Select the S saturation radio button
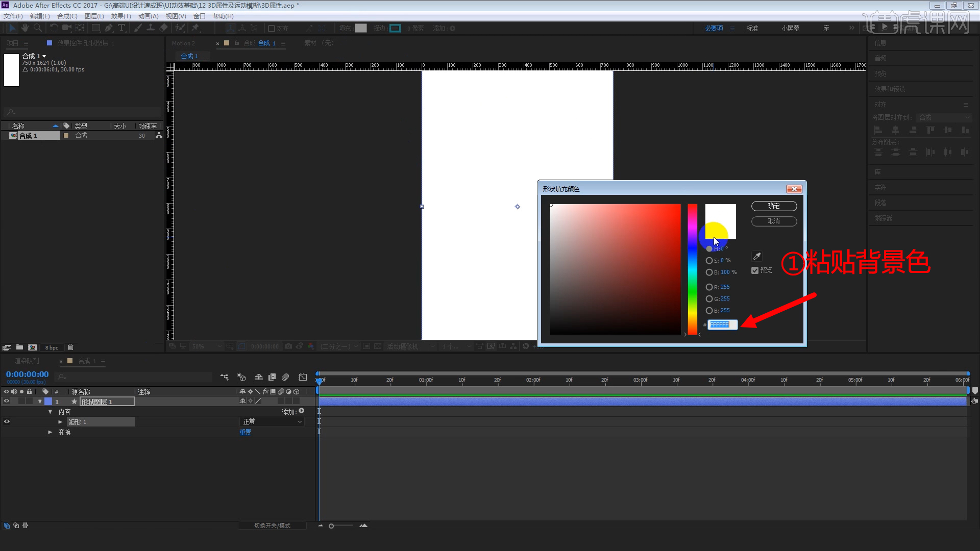Screen dimensions: 980x551 coord(709,260)
